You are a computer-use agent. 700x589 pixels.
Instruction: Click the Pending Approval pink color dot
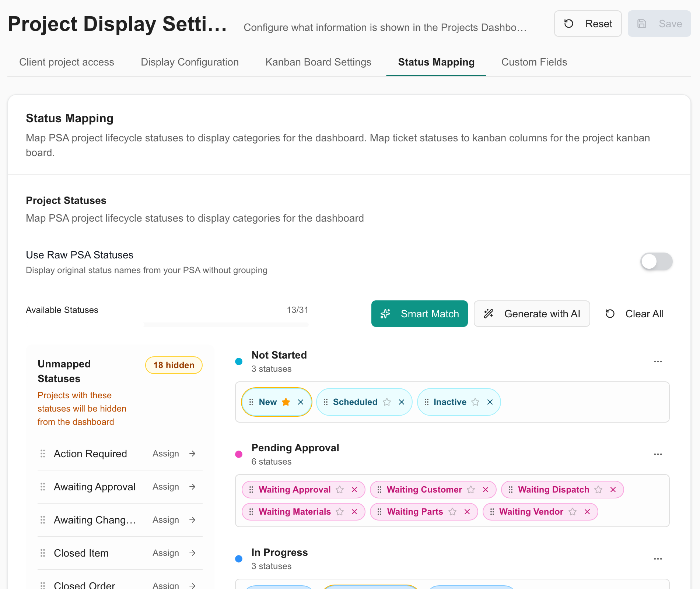(239, 454)
